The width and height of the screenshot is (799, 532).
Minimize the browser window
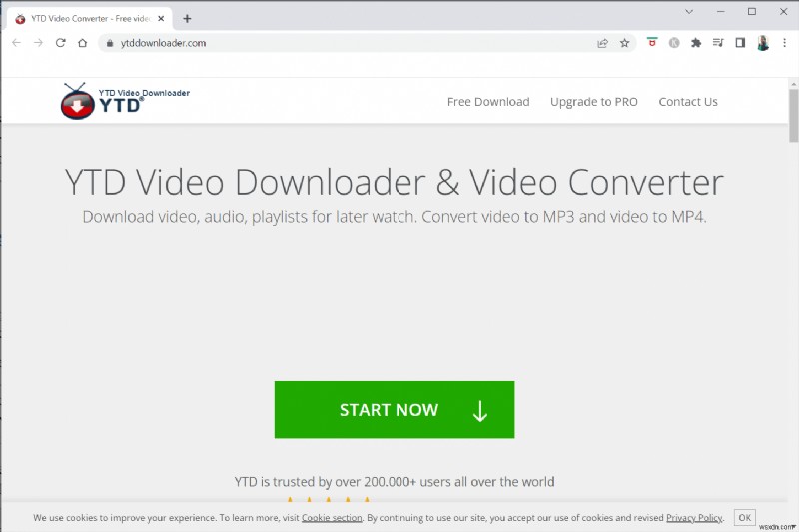720,11
